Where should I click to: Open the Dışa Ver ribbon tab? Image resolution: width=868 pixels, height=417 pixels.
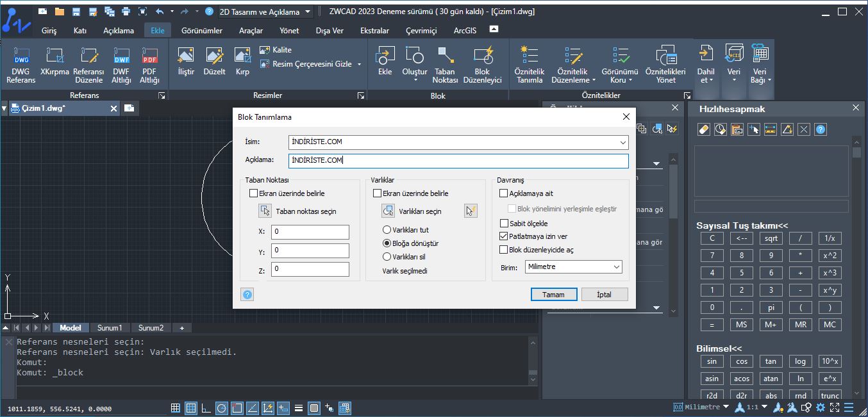tap(330, 30)
